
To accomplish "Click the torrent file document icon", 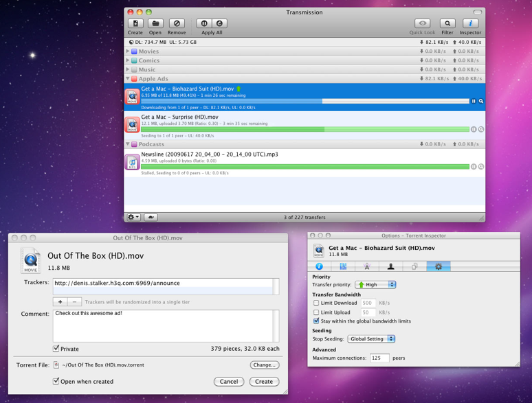I will pyautogui.click(x=56, y=365).
